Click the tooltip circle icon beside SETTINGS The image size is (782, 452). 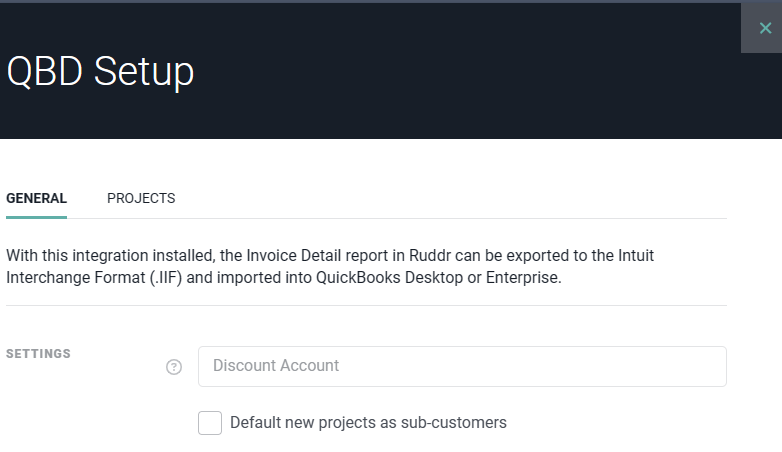click(x=174, y=367)
